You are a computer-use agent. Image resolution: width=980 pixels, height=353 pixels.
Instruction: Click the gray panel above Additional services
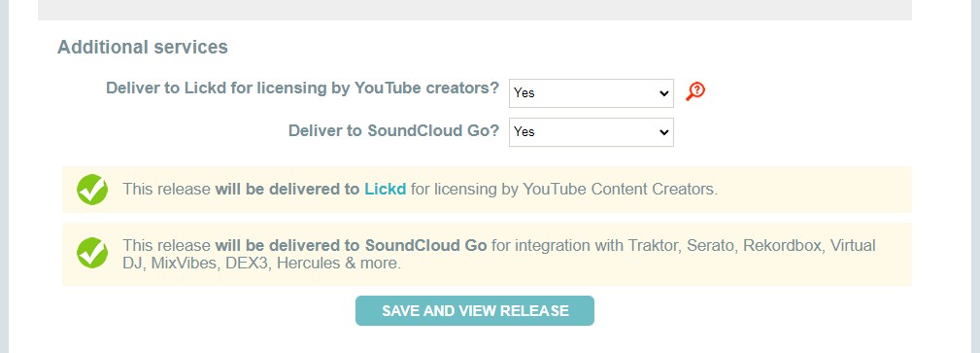pyautogui.click(x=474, y=10)
